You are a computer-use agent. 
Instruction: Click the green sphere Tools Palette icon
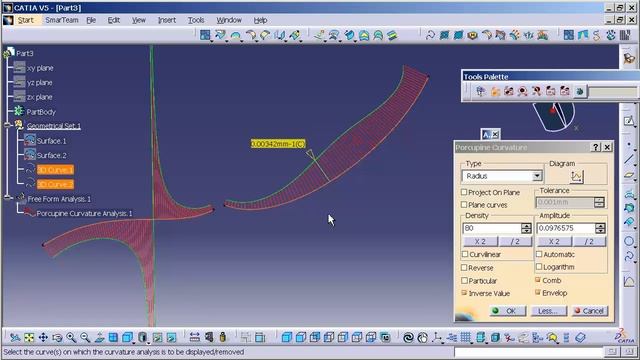[x=579, y=91]
